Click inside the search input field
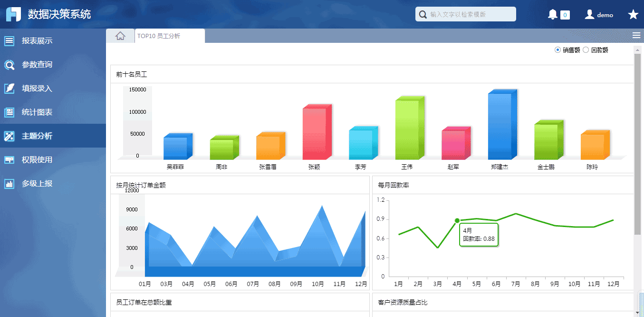The height and width of the screenshot is (317, 644). (x=465, y=14)
